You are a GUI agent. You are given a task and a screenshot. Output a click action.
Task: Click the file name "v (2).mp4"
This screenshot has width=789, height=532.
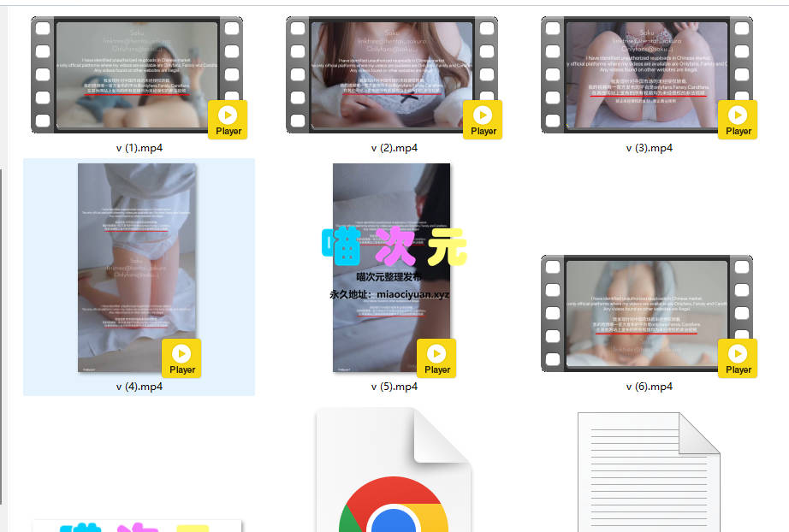[x=394, y=148]
